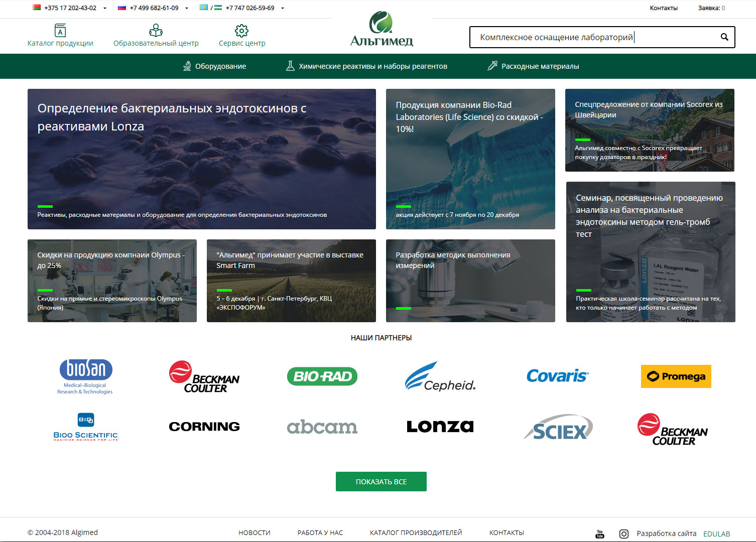The width and height of the screenshot is (756, 542).
Task: Click the © 2004-2018 Algimed text
Action: (x=63, y=532)
